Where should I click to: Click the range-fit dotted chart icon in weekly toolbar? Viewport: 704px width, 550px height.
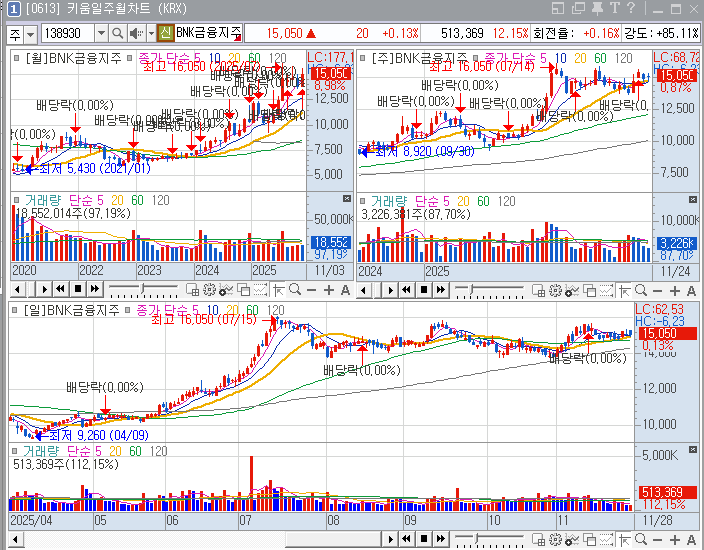coord(606,291)
